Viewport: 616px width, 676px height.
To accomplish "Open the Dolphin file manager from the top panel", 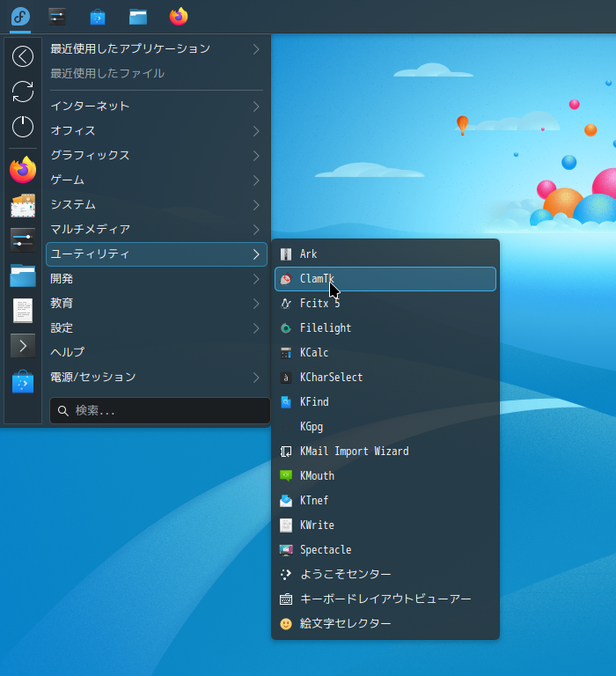I will [138, 18].
